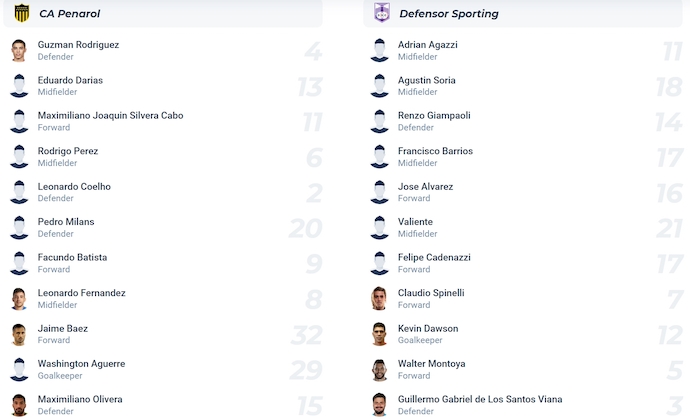Viewport: 690px width, 420px height.
Task: Select Renzo Giampaoli's name
Action: (x=434, y=116)
